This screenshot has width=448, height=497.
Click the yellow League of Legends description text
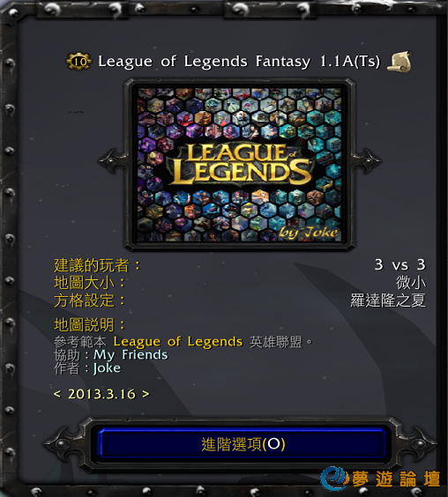click(178, 342)
